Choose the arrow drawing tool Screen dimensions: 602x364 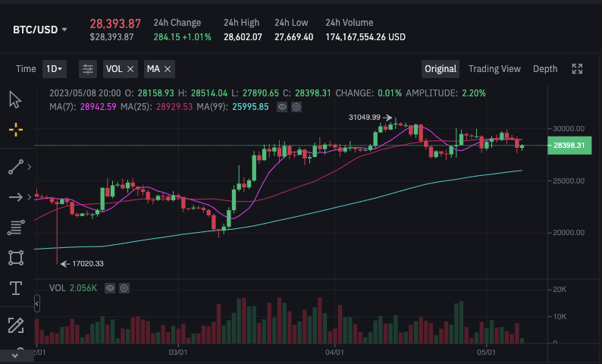[x=15, y=197]
